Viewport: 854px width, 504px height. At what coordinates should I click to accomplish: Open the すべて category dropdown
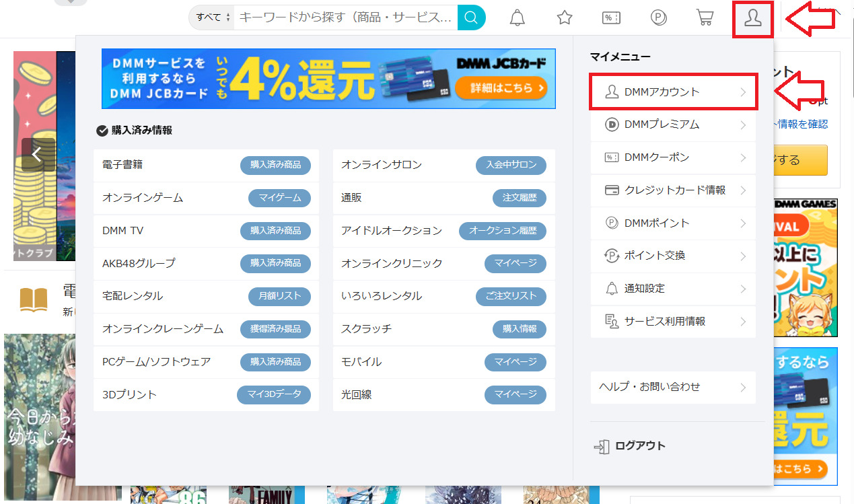click(212, 17)
